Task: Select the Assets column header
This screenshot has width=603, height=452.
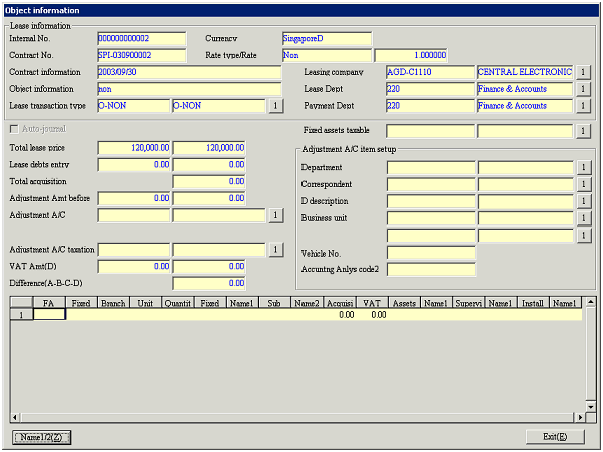Action: (405, 303)
